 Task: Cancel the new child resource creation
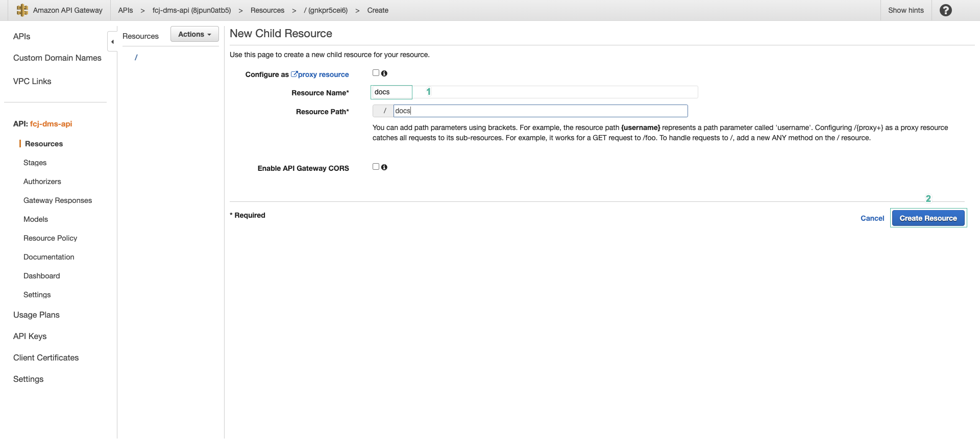(872, 218)
